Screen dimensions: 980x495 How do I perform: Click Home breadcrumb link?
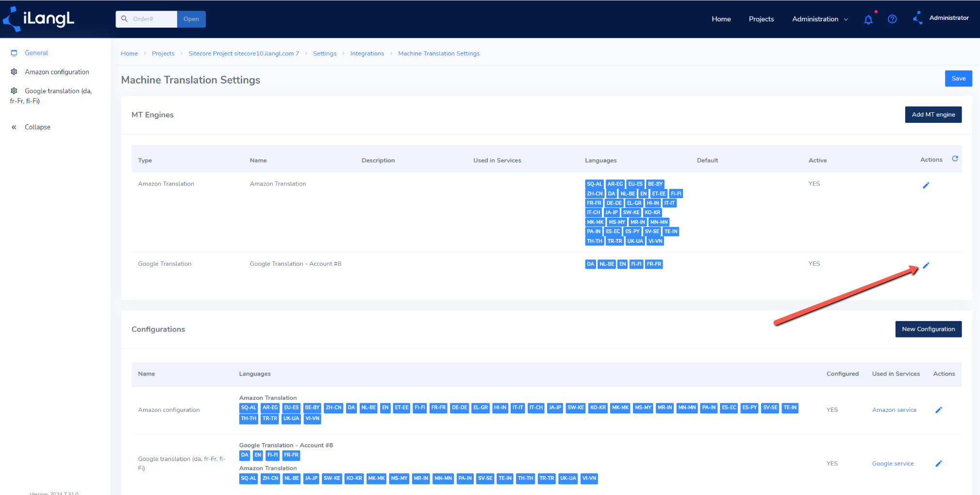pos(129,53)
